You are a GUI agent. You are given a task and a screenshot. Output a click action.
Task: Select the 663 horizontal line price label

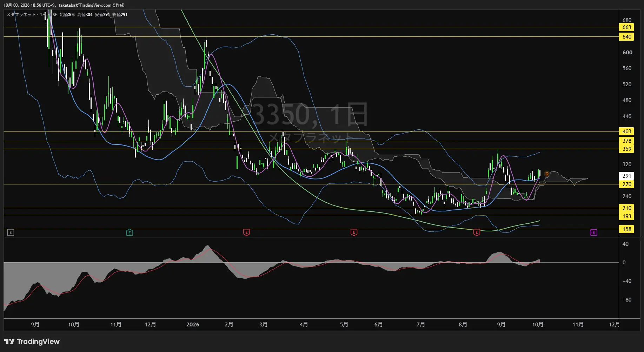[626, 27]
